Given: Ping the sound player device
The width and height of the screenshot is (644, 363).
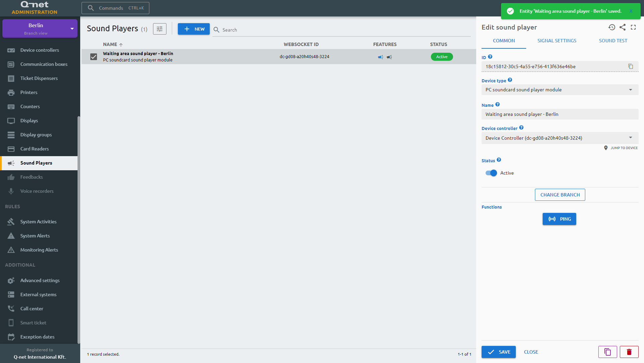Looking at the screenshot, I should coord(559,219).
